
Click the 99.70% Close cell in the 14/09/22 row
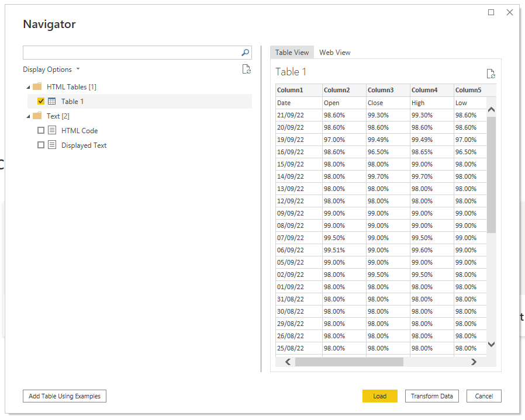pos(388,176)
